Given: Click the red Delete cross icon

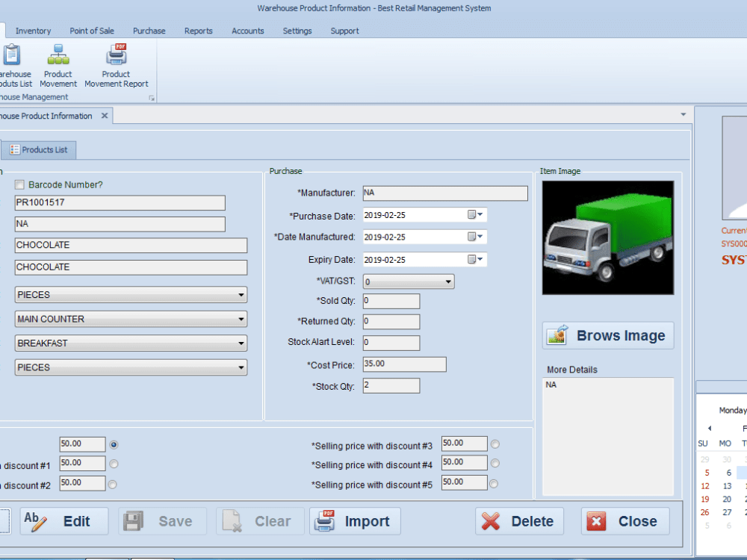Looking at the screenshot, I should 492,521.
